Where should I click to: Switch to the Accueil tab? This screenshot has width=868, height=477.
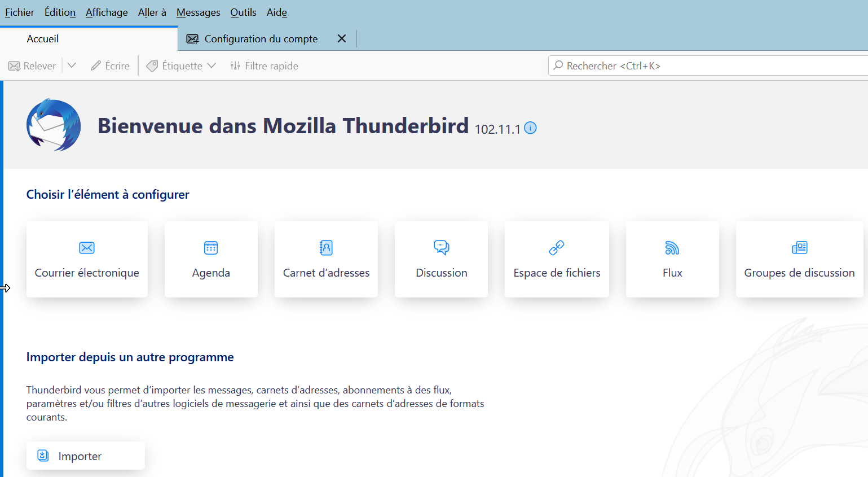89,38
